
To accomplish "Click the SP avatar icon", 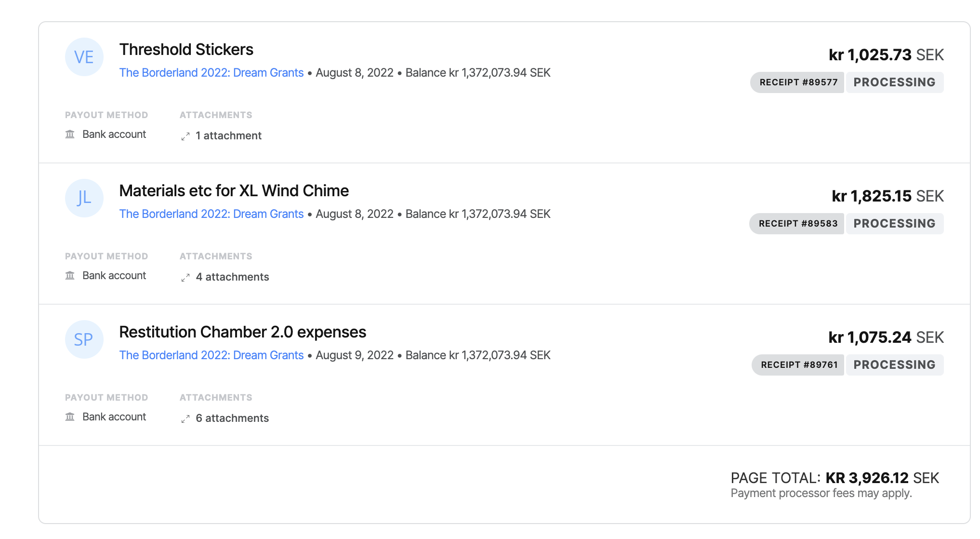I will (x=84, y=339).
